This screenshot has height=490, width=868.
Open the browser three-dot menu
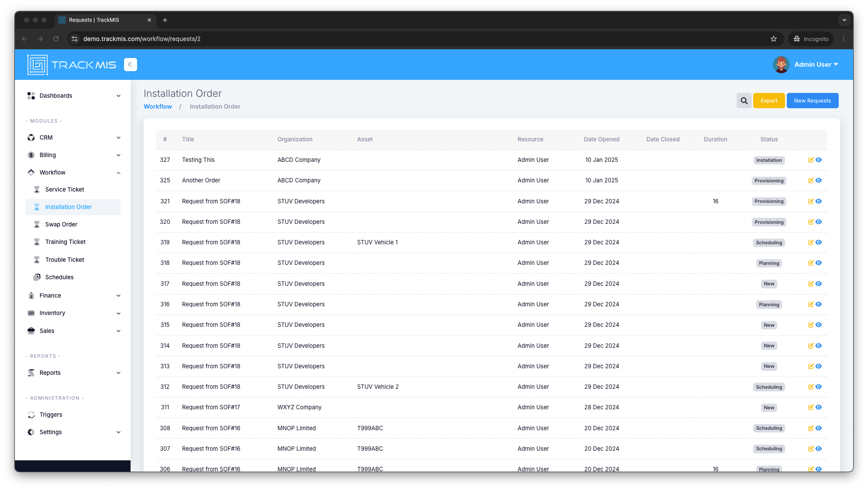844,39
